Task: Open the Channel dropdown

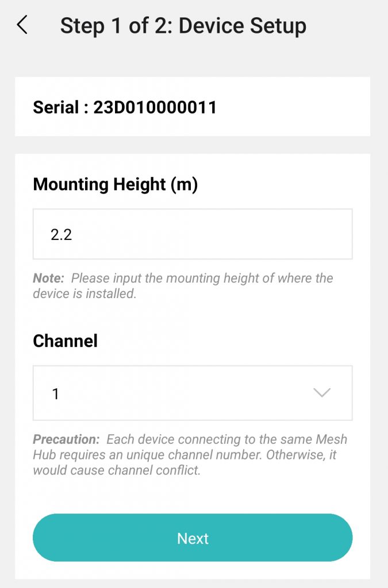Action: click(193, 393)
